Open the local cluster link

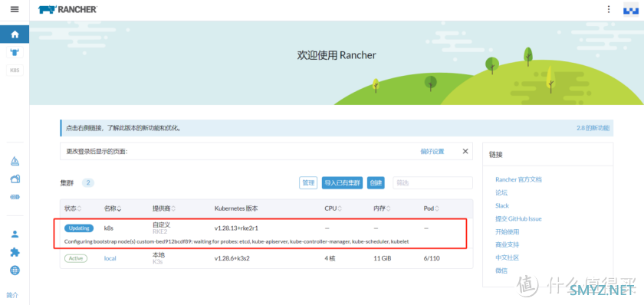coord(110,258)
